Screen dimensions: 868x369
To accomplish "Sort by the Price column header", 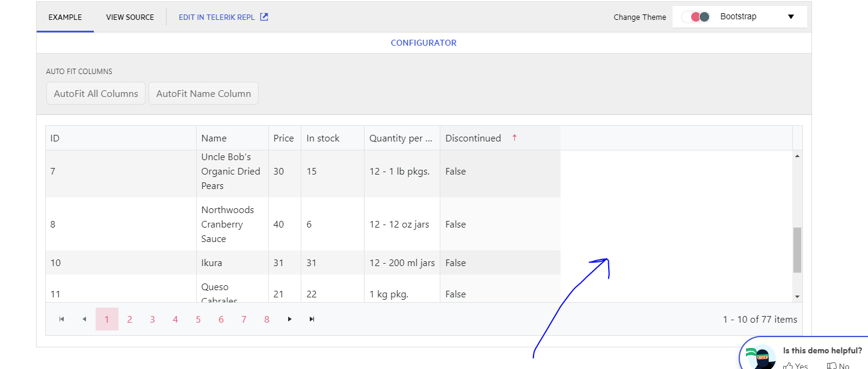I will 283,138.
